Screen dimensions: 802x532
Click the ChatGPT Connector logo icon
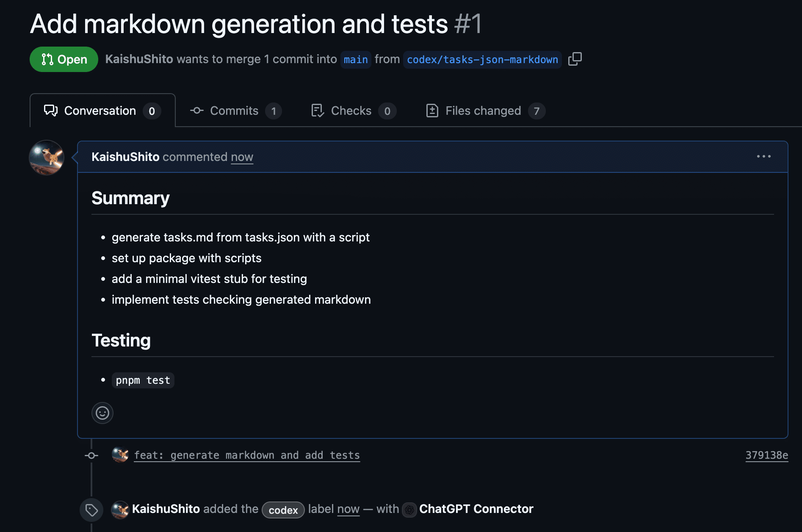(409, 510)
